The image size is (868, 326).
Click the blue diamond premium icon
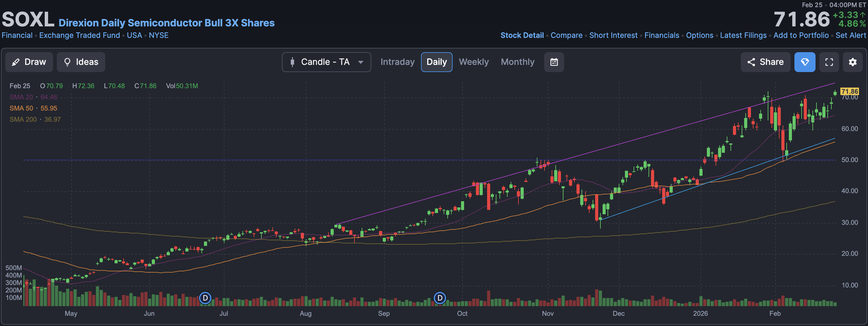805,62
